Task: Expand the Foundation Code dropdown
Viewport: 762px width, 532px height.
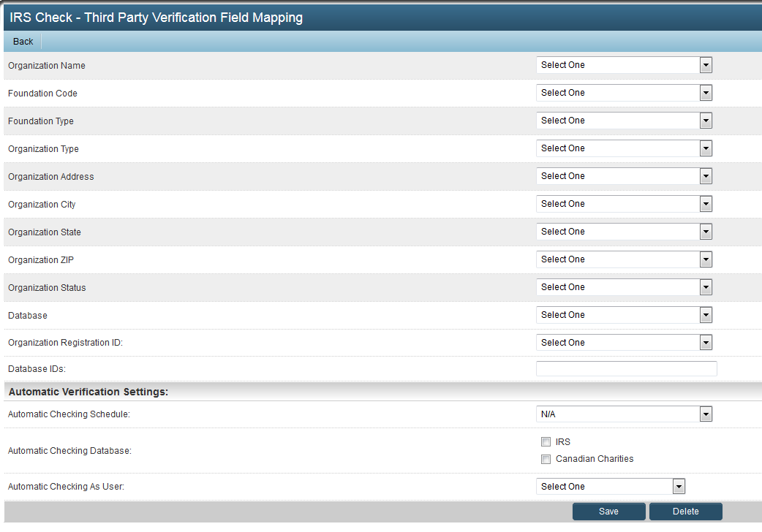Action: (624, 93)
